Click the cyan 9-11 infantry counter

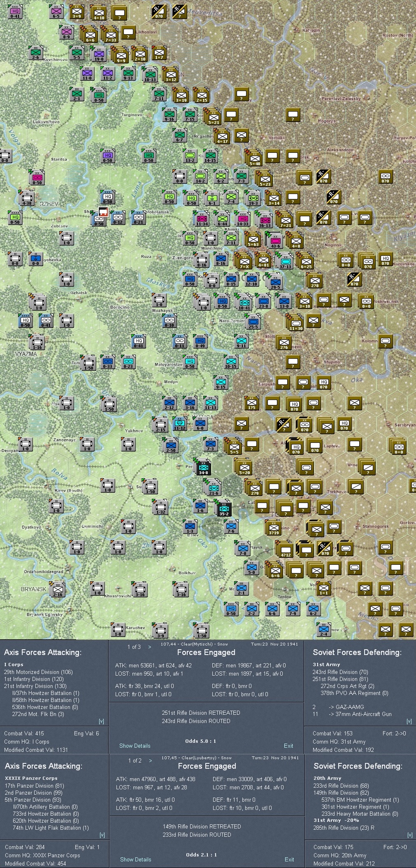tap(242, 341)
